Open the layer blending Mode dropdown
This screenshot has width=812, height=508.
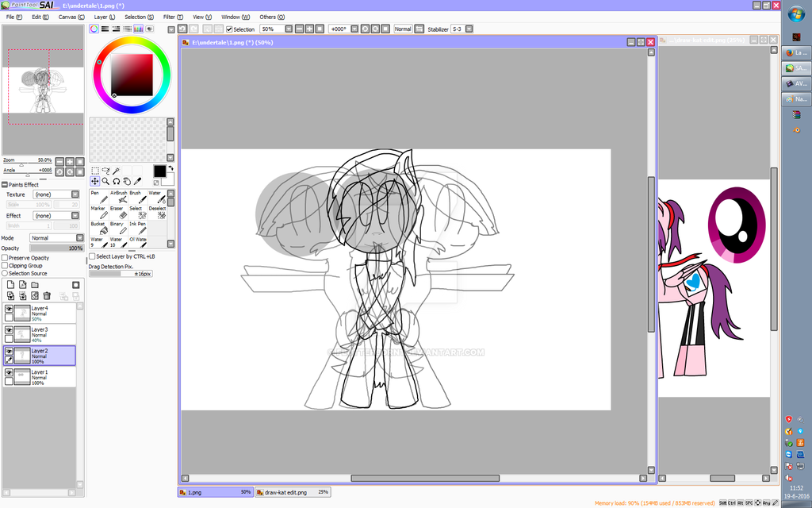pyautogui.click(x=56, y=238)
